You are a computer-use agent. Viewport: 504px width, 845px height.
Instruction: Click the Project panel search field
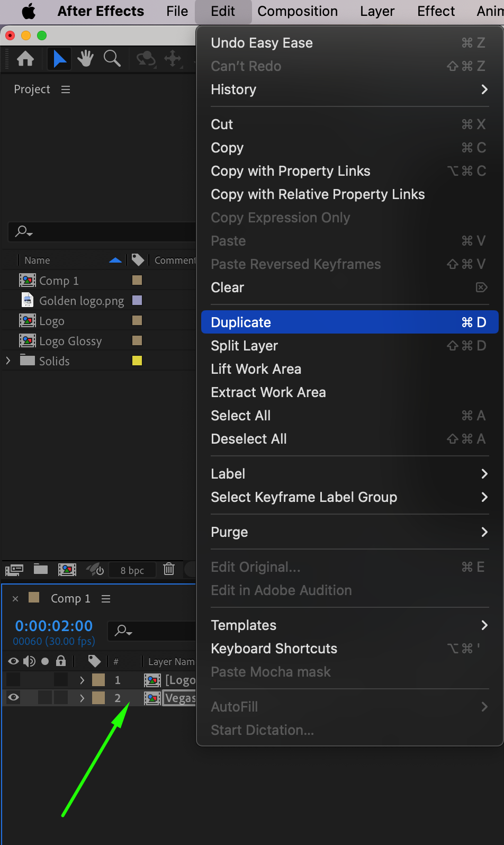click(102, 231)
